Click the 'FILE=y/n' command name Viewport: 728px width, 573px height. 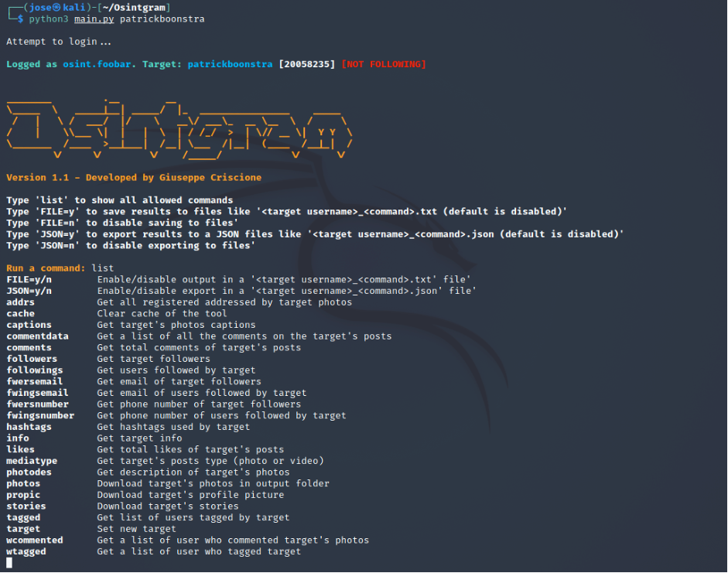[29, 279]
